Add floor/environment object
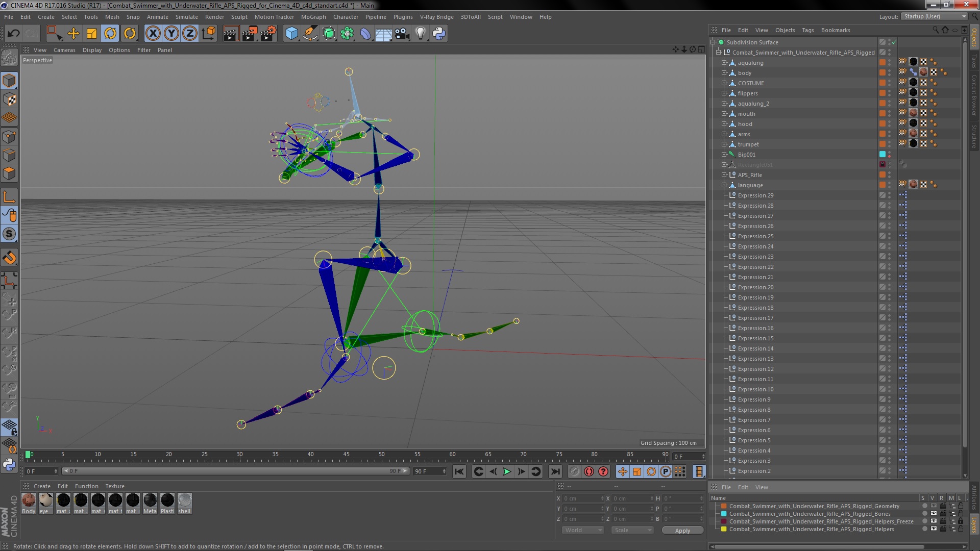 tap(383, 34)
